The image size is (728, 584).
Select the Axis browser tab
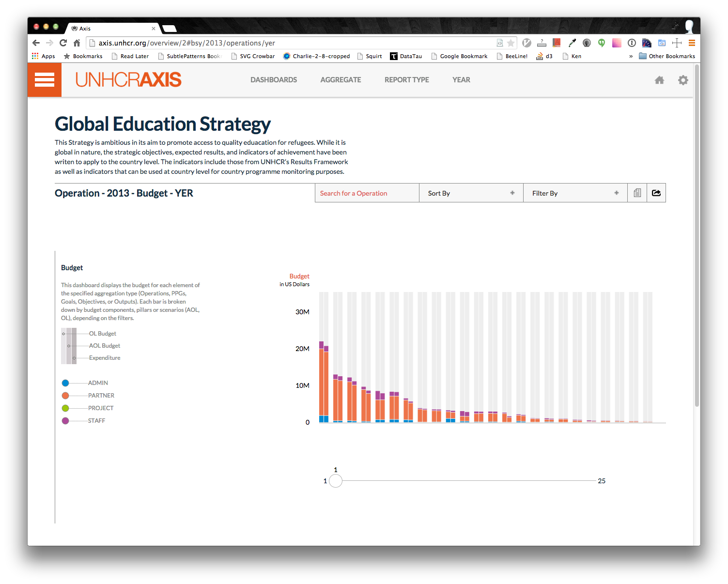[x=114, y=28]
